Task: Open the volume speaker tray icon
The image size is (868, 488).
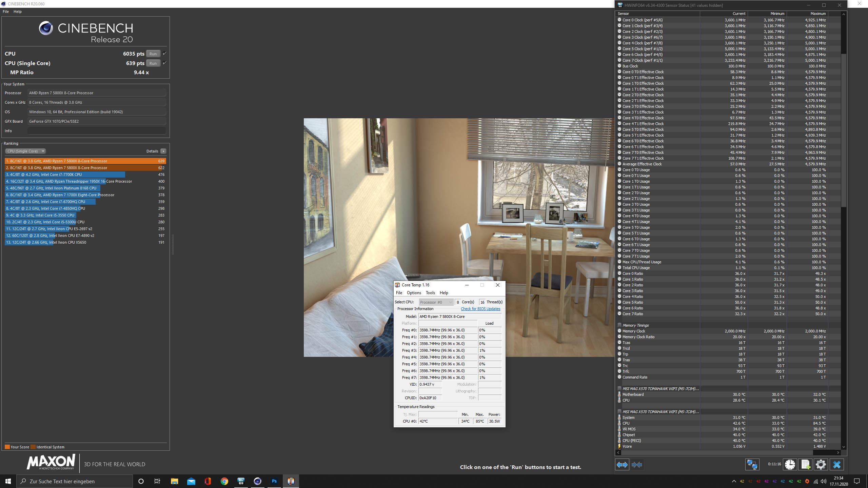Action: (824, 481)
